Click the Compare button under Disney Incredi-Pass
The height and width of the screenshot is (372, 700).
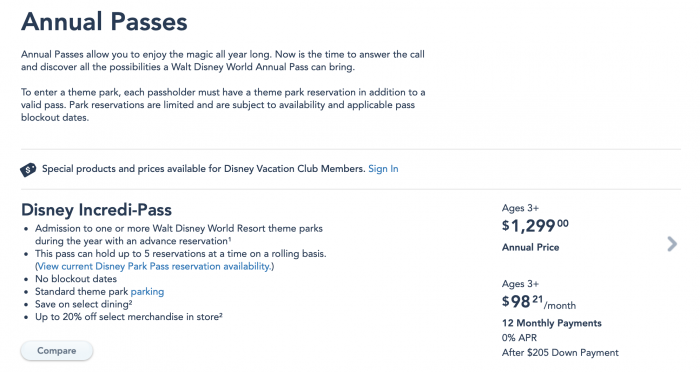point(57,351)
